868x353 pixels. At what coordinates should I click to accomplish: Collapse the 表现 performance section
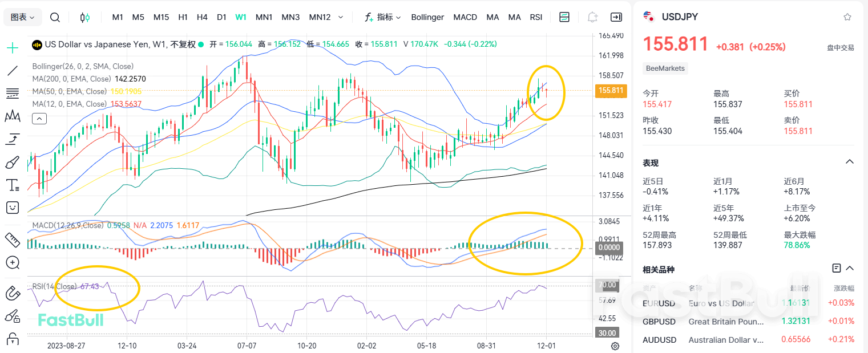849,161
